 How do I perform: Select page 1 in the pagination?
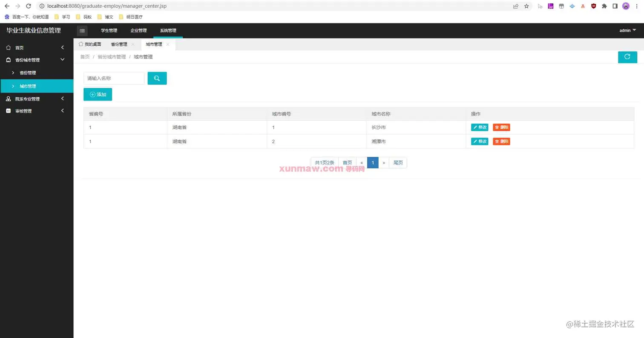coord(373,163)
